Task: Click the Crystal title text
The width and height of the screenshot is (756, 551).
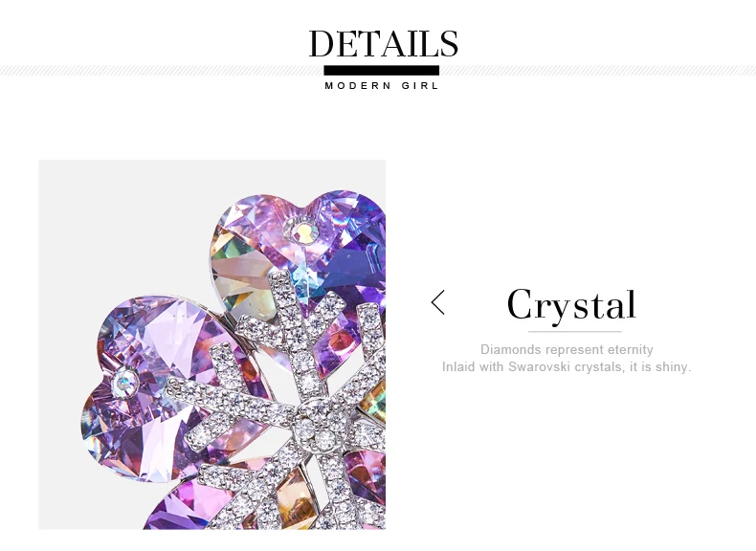Action: pyautogui.click(x=572, y=304)
